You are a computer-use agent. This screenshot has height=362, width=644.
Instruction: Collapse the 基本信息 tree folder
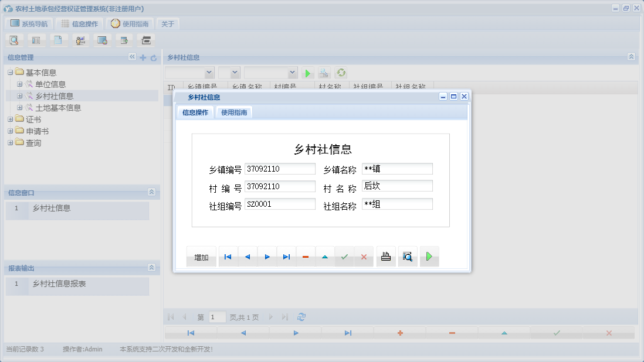coord(11,73)
